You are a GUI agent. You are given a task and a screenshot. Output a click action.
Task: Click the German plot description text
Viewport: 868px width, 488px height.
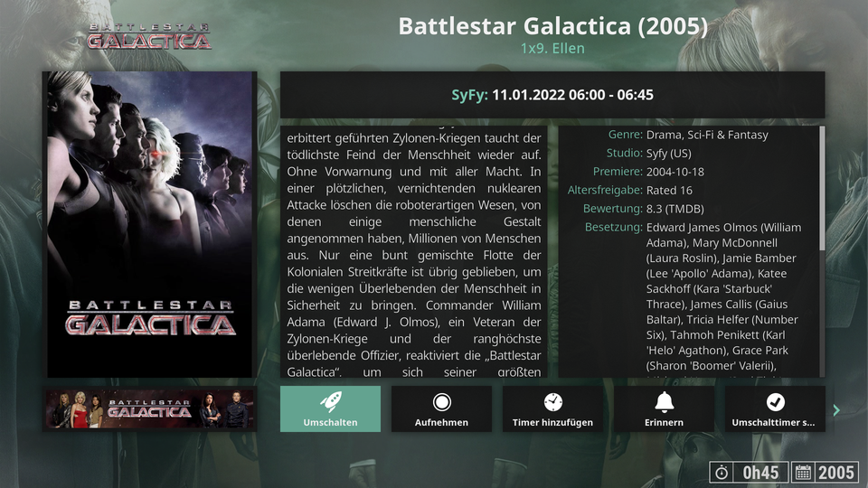tap(414, 252)
